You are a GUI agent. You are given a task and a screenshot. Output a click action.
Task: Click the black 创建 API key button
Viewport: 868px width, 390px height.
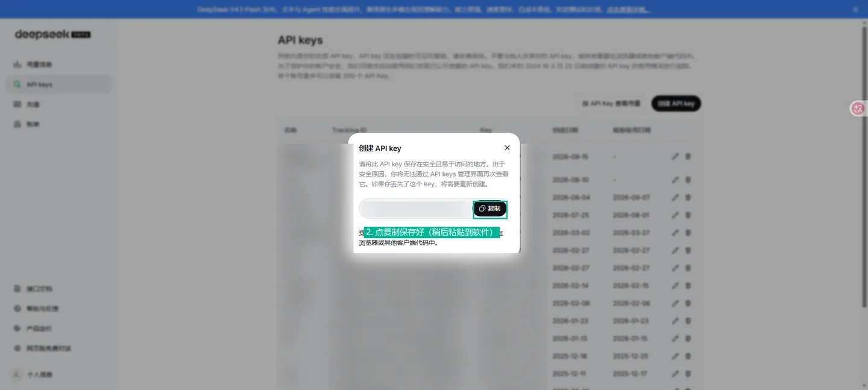pos(676,104)
